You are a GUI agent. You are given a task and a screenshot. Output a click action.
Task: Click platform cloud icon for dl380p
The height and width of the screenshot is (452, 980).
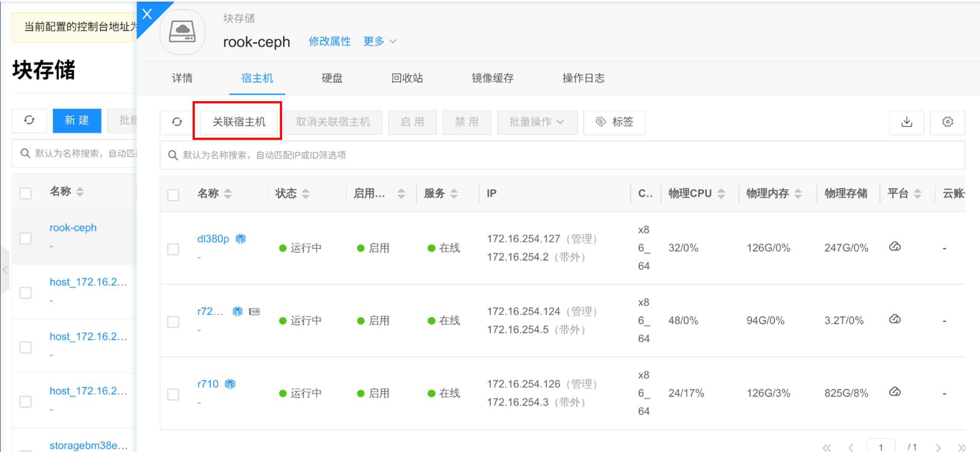point(895,247)
